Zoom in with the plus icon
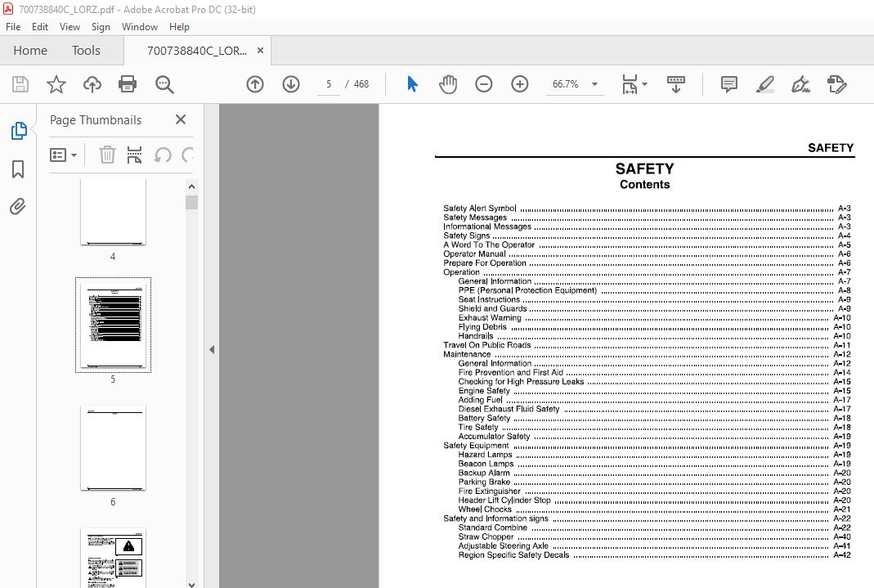Image resolution: width=874 pixels, height=588 pixels. 519,84
